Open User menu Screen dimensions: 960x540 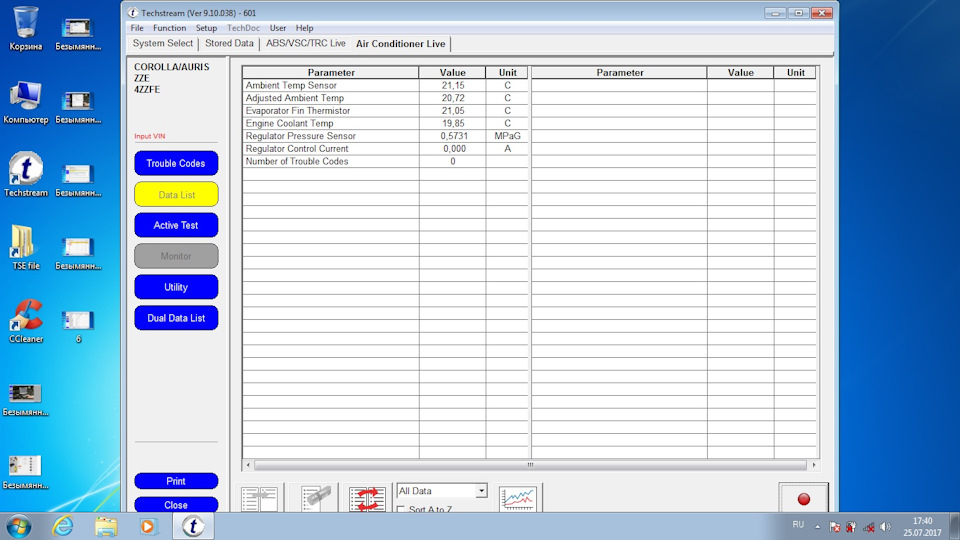point(278,28)
